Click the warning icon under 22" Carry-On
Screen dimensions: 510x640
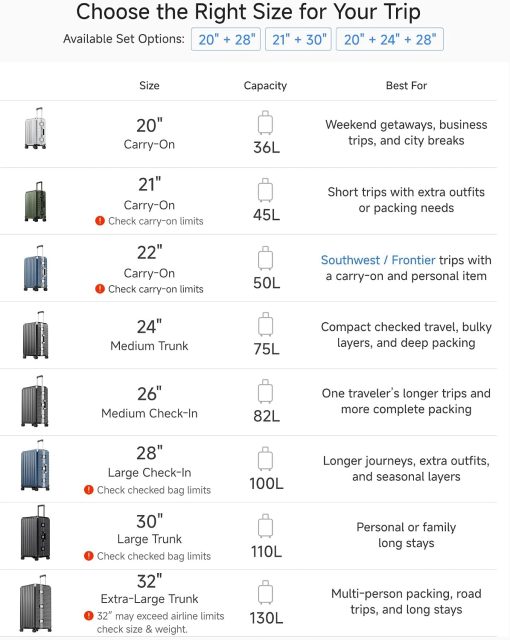(100, 289)
